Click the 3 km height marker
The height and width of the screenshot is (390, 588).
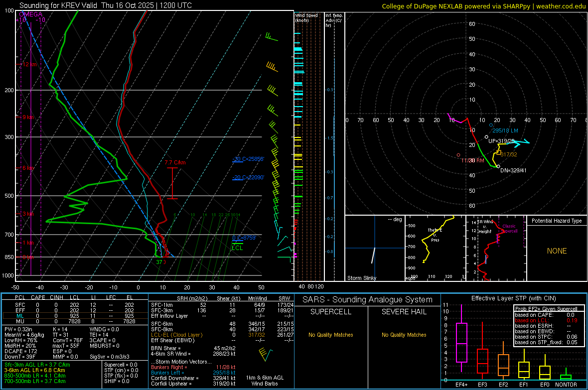pos(28,214)
